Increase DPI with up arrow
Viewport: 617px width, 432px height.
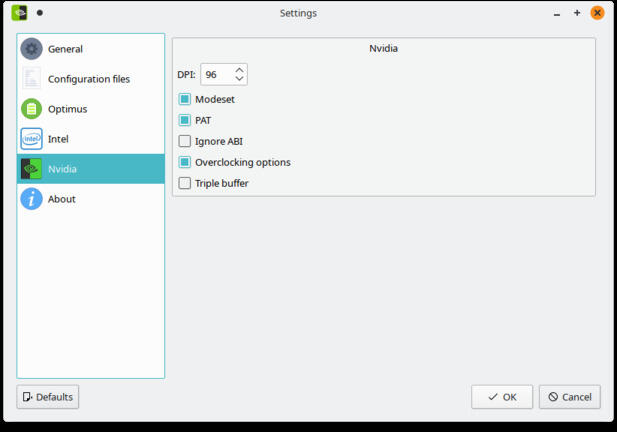[239, 70]
